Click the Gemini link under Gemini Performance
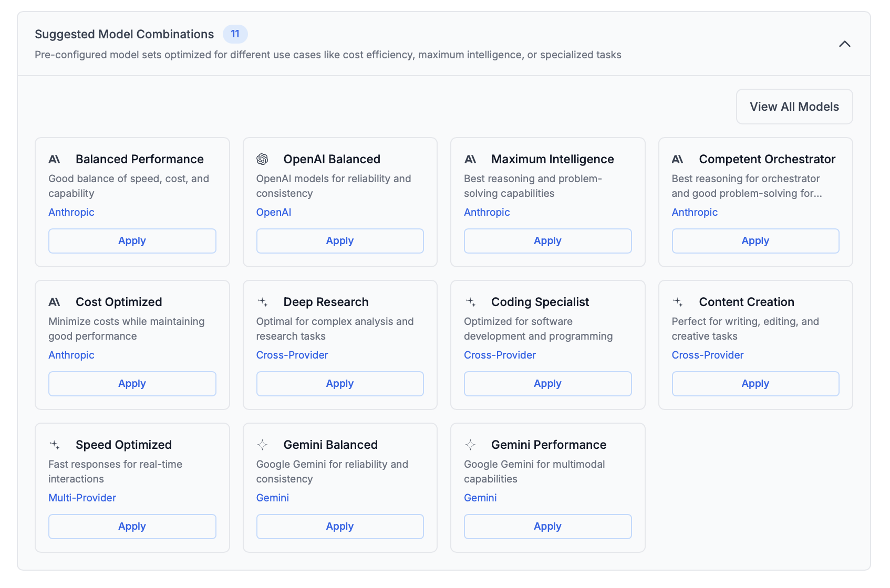The width and height of the screenshot is (890, 588). (x=480, y=498)
